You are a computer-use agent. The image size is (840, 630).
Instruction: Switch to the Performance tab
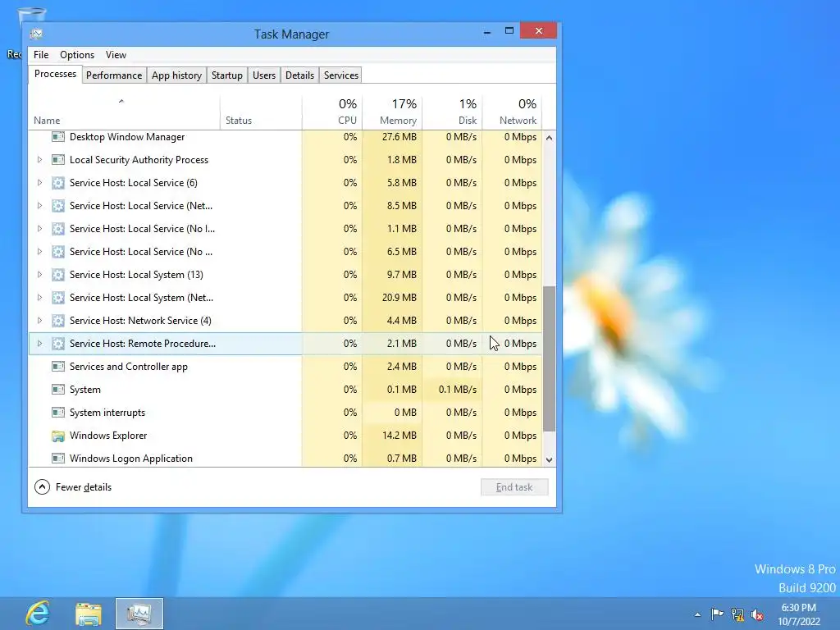coord(113,75)
